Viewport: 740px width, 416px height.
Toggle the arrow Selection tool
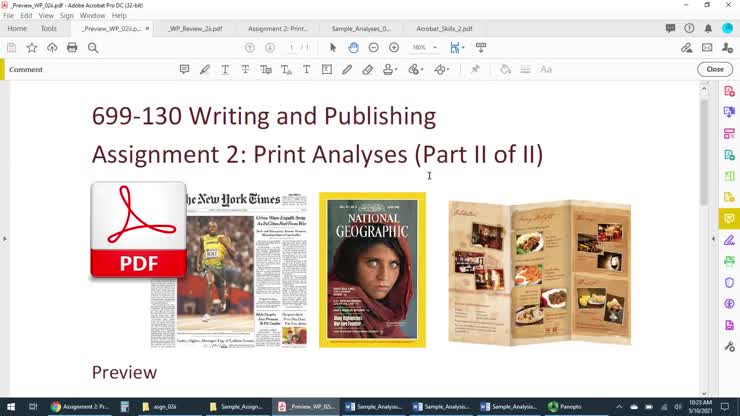click(x=333, y=48)
